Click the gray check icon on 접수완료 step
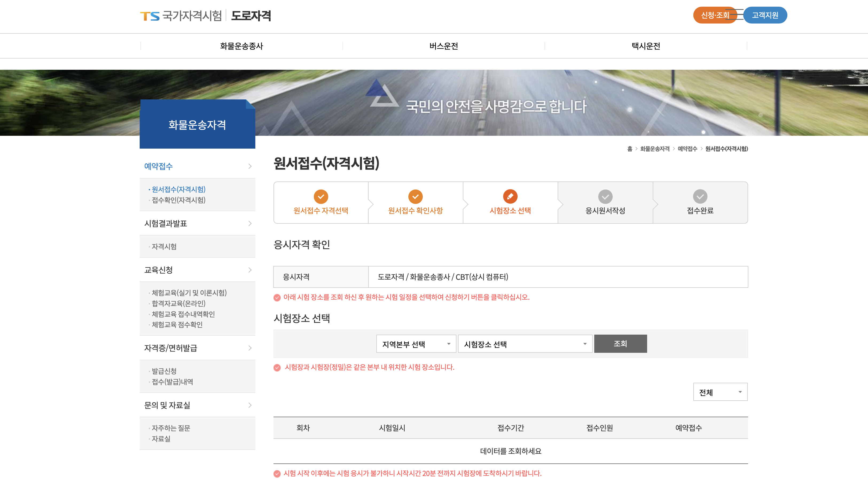 (700, 196)
